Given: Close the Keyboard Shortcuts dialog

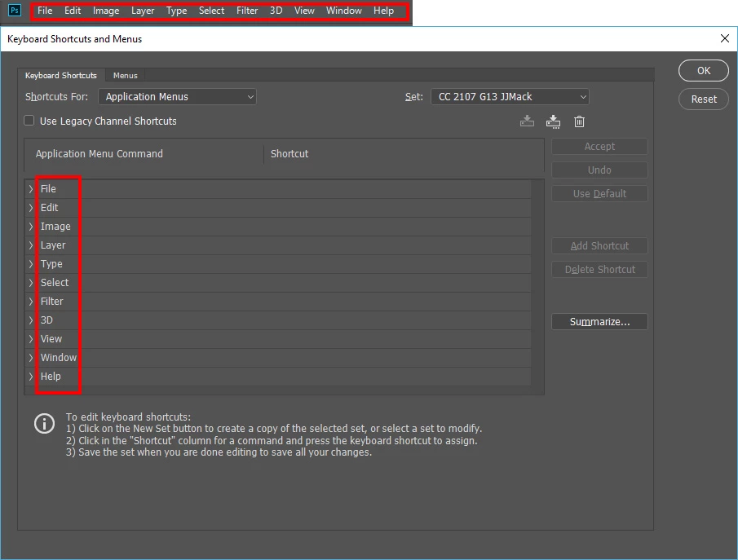Looking at the screenshot, I should point(725,38).
